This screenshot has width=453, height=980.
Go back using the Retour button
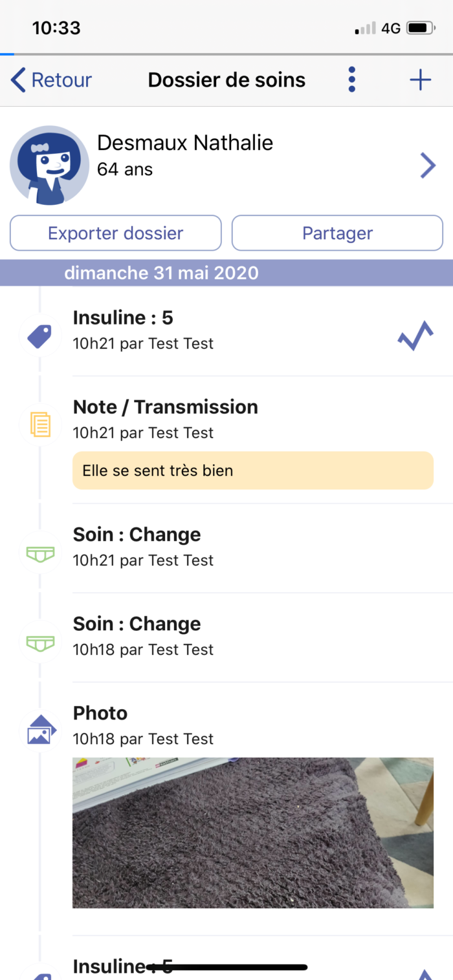[x=52, y=80]
